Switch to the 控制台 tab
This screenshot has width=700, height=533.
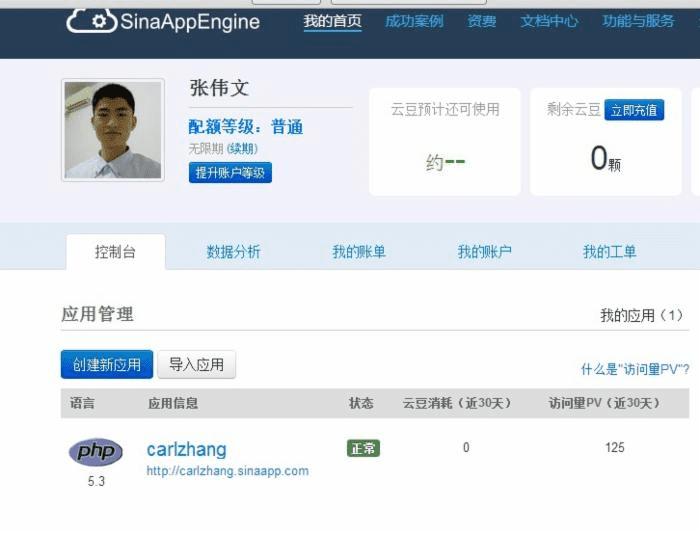pyautogui.click(x=116, y=252)
